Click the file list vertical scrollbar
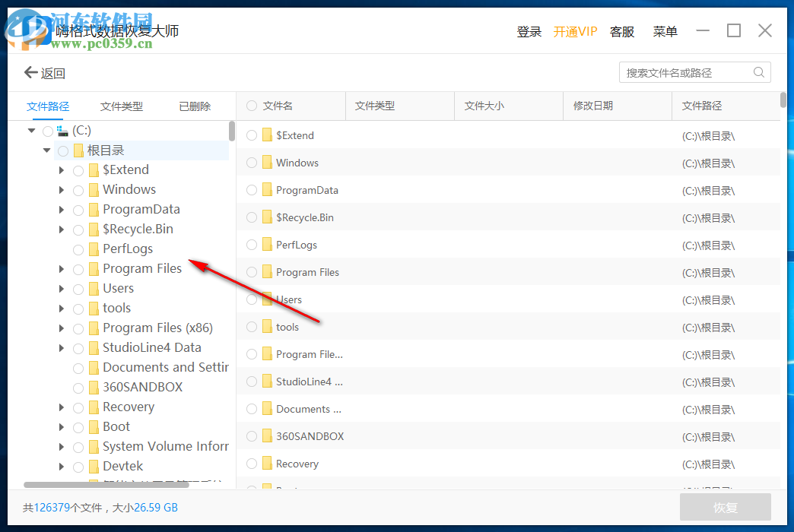 (783, 100)
